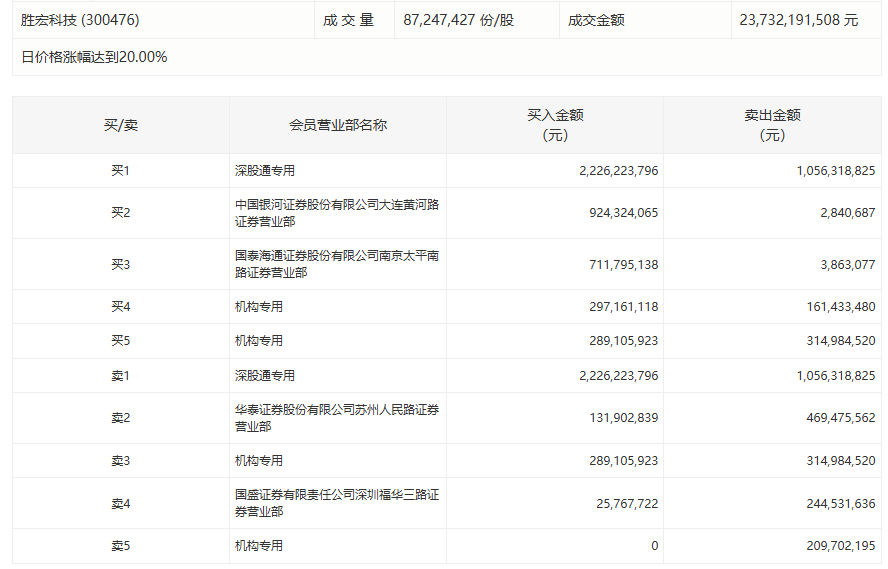Select the value 711,795,138
Viewport: 888px width, 569px height.
[x=624, y=264]
